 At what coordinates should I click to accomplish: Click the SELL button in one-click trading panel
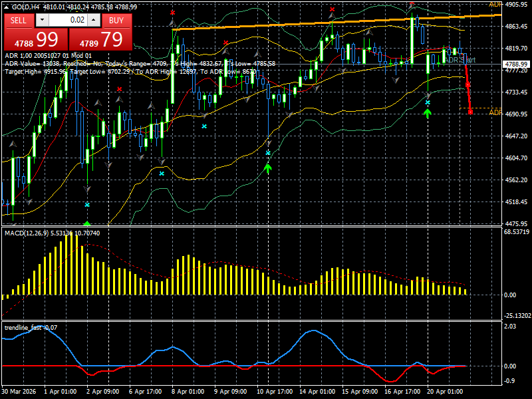click(x=19, y=21)
